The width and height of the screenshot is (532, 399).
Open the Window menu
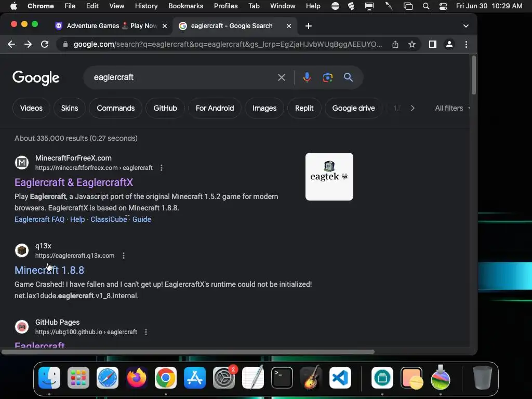[x=283, y=6]
